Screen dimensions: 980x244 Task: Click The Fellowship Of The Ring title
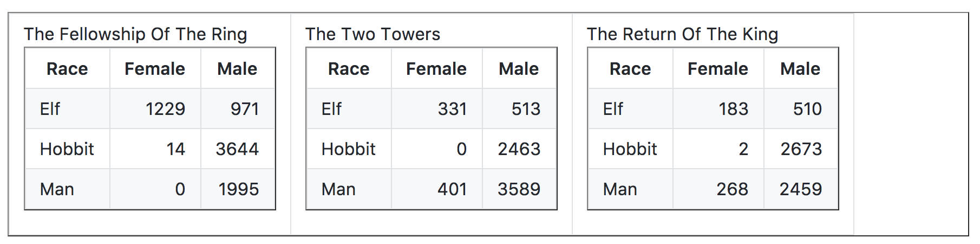135,34
